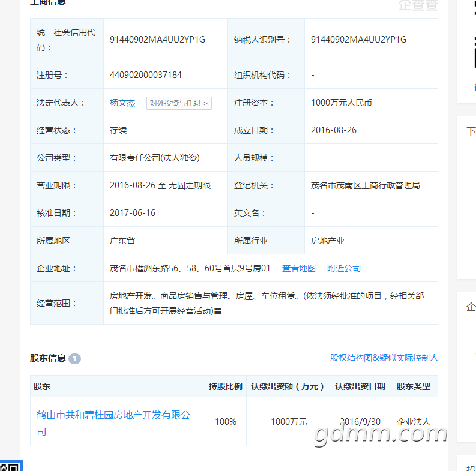476x471 pixels.
Task: Open 股权结构图&疑似实际控制人 link
Action: 384,358
